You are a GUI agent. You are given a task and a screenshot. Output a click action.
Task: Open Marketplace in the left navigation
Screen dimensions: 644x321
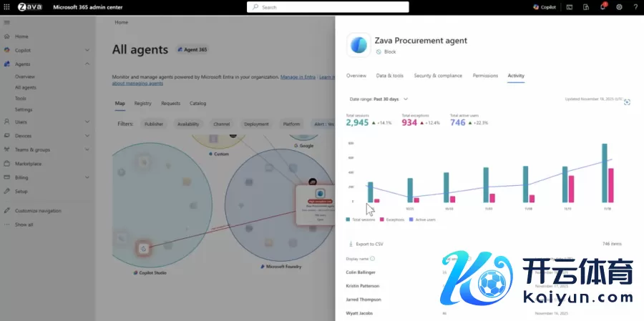click(x=28, y=164)
